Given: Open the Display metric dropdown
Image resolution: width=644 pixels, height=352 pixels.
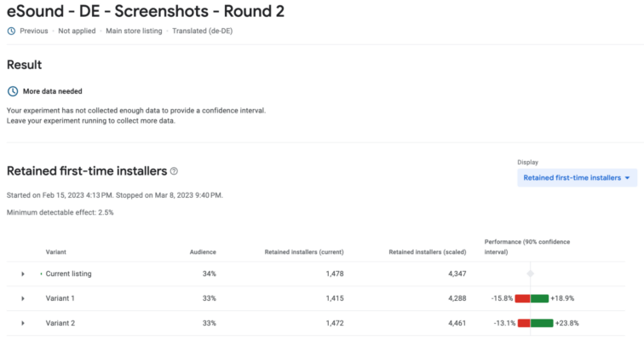Looking at the screenshot, I should coord(577,177).
